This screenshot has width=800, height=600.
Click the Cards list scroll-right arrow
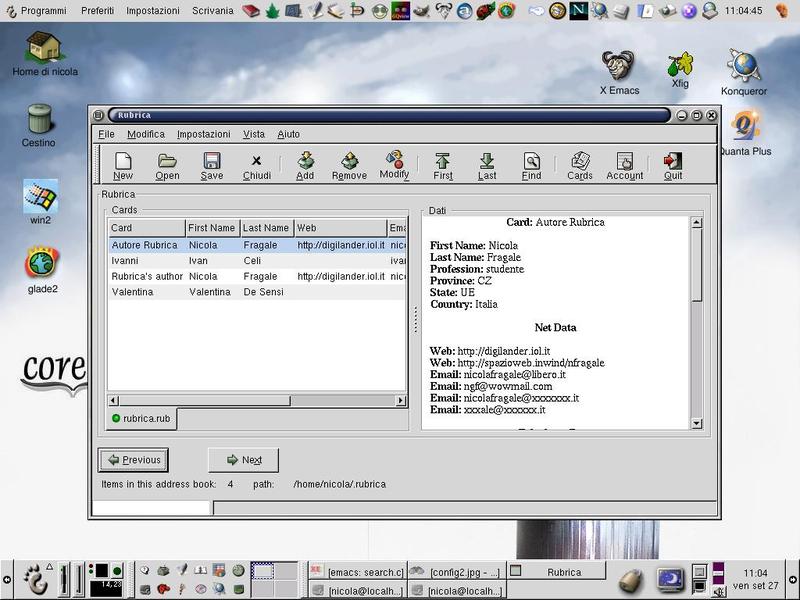tap(402, 401)
